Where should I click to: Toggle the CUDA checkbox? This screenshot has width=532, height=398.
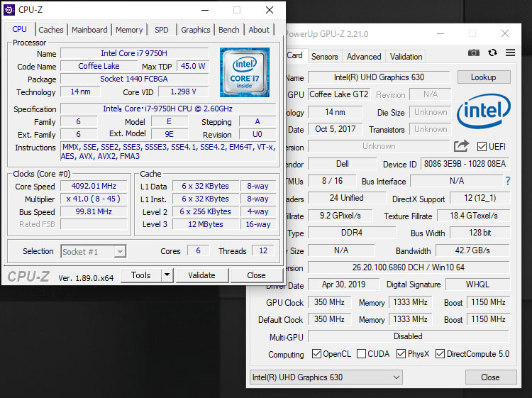pos(361,353)
